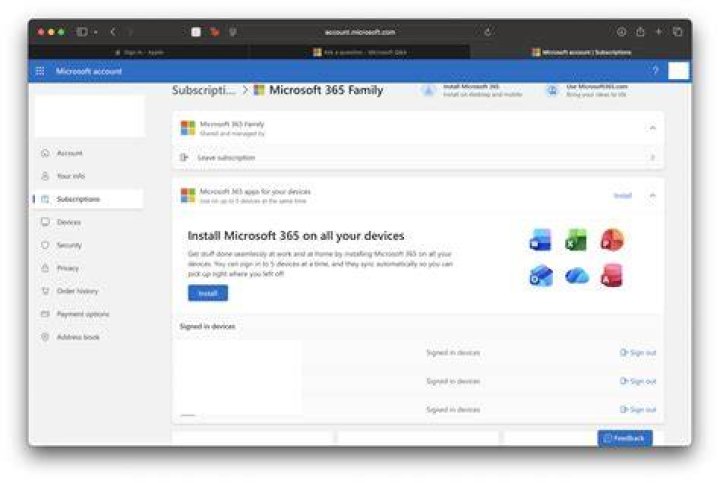Reload the page in Safari
Viewport: 720px width, 483px height.
(x=488, y=32)
